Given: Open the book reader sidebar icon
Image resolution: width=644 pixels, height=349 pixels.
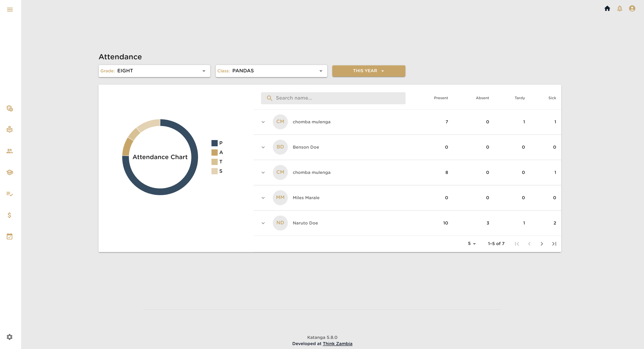Looking at the screenshot, I should [10, 129].
